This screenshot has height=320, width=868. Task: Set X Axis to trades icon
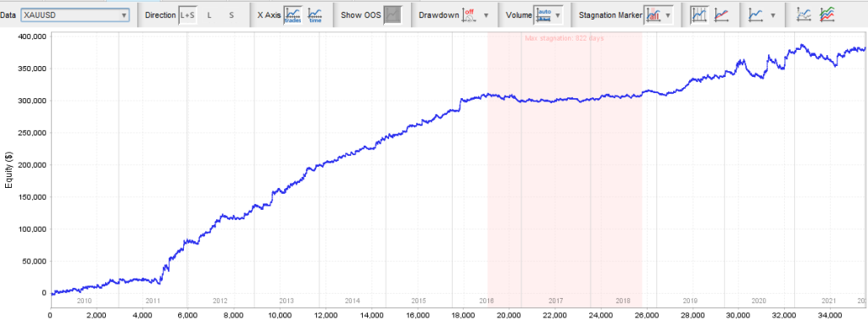pyautogui.click(x=292, y=15)
